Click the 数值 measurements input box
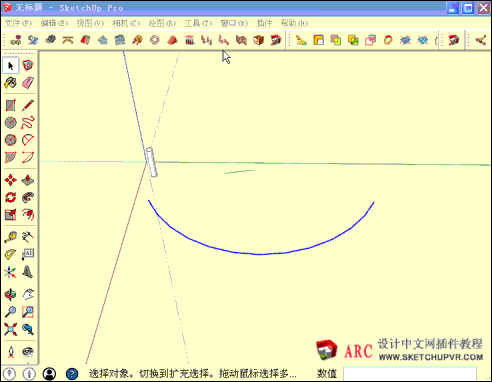This screenshot has height=382, width=492. [x=410, y=374]
